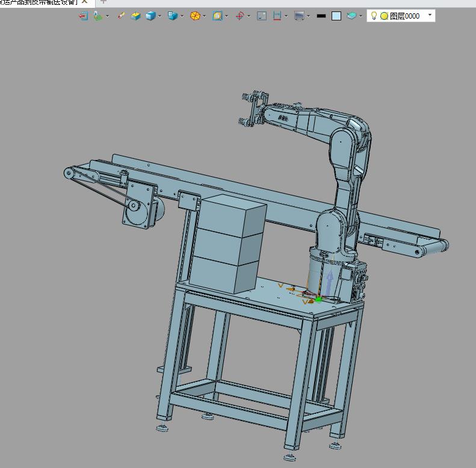The width and height of the screenshot is (476, 468).
Task: Open the layer manager dropdown arrow
Action: (360, 16)
